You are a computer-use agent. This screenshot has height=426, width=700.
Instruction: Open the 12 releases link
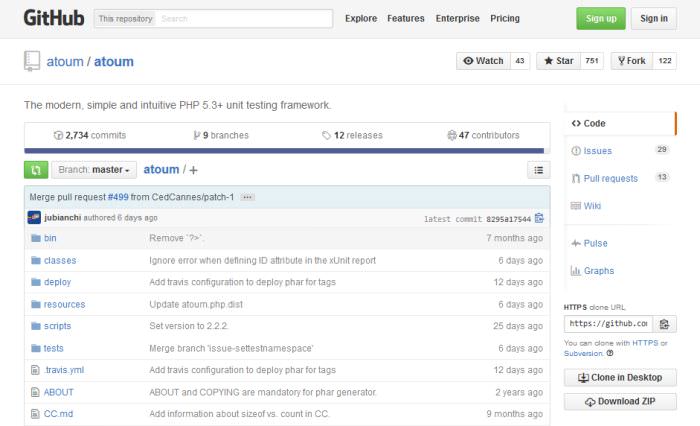[352, 135]
